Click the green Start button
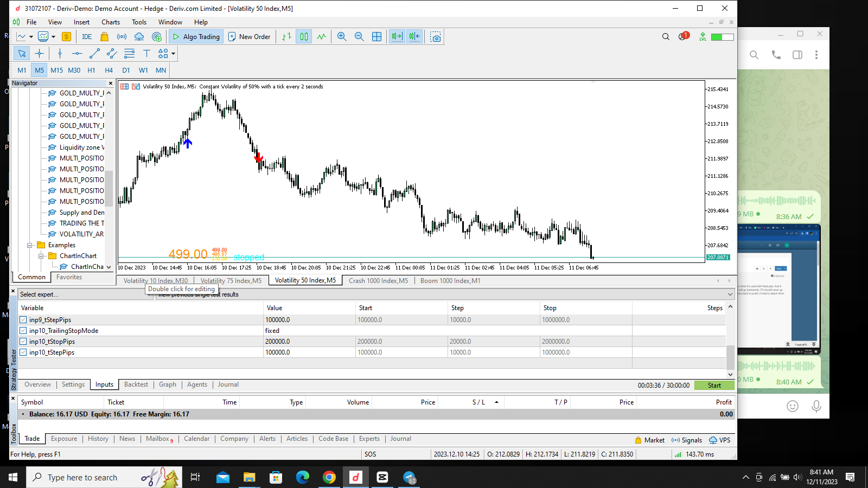The image size is (868, 488). click(x=714, y=386)
